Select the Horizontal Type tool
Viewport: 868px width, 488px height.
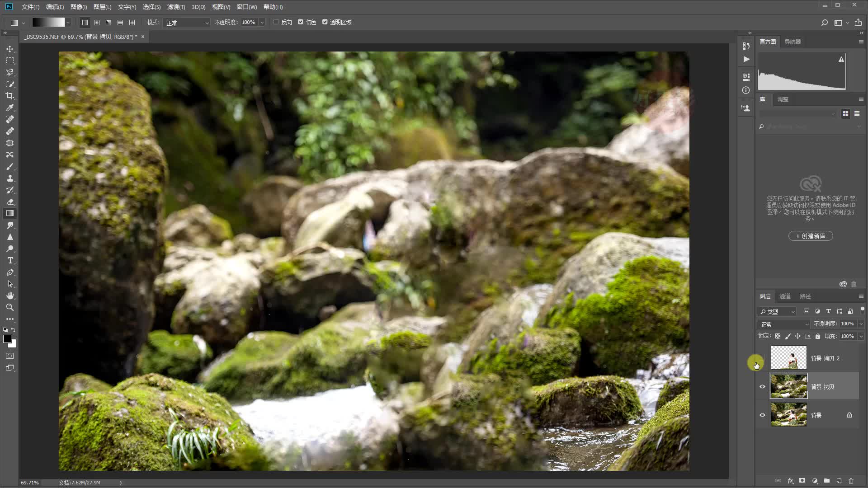(10, 261)
